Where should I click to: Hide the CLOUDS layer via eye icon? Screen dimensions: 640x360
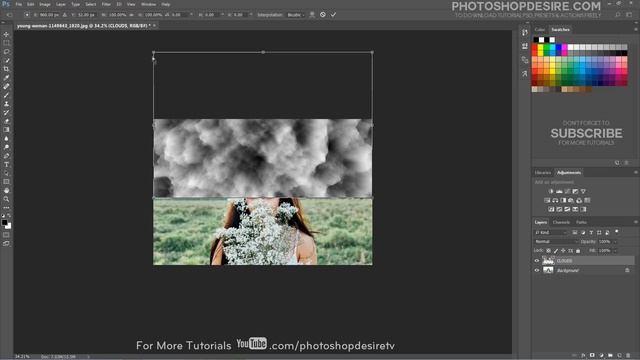pos(537,261)
